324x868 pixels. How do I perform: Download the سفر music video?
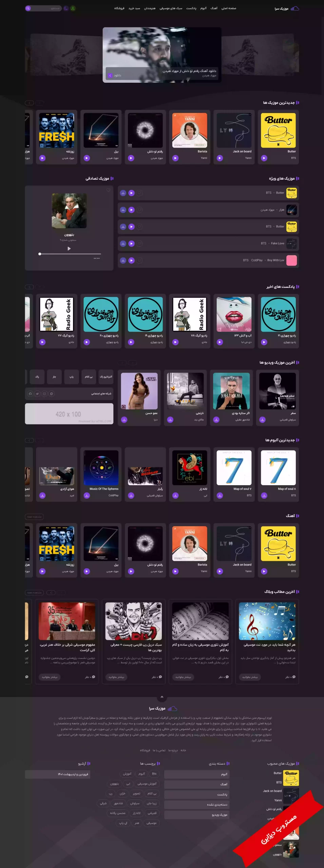[x=262, y=420]
